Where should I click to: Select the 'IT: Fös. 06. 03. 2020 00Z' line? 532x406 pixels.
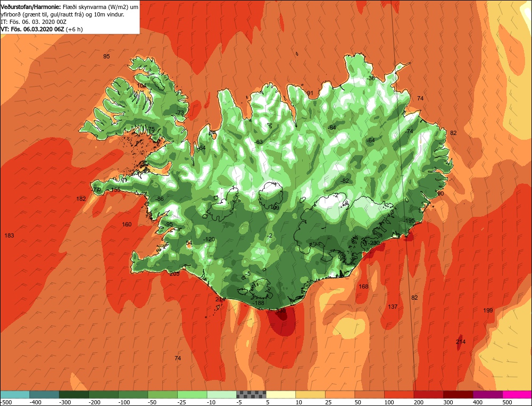(34, 22)
